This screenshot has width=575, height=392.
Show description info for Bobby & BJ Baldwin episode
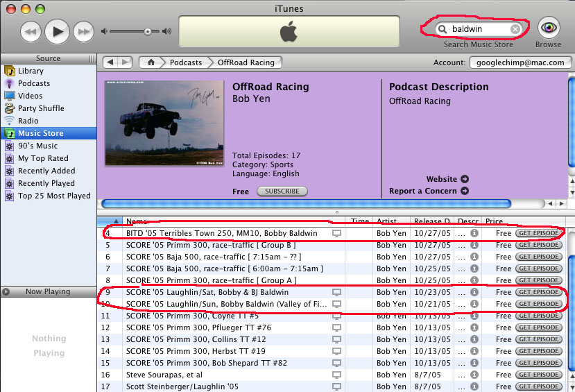click(474, 292)
